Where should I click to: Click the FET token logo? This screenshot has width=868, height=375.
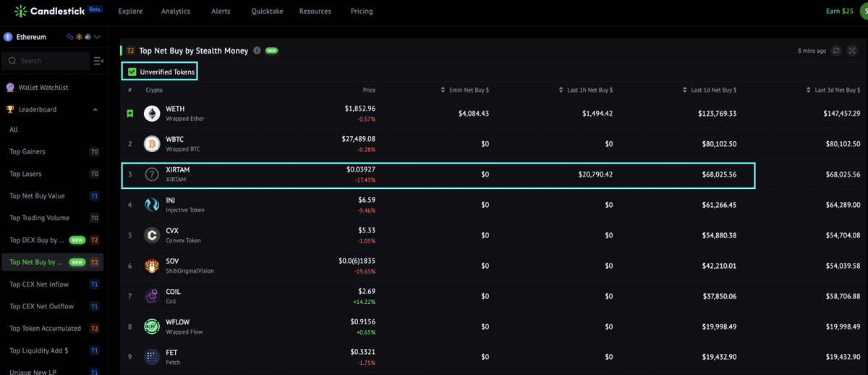click(x=152, y=356)
